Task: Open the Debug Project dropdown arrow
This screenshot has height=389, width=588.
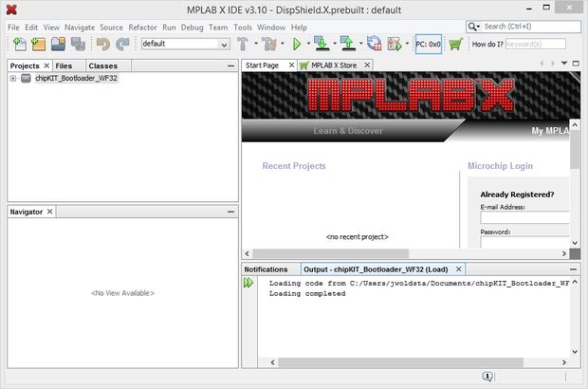Action: point(407,44)
